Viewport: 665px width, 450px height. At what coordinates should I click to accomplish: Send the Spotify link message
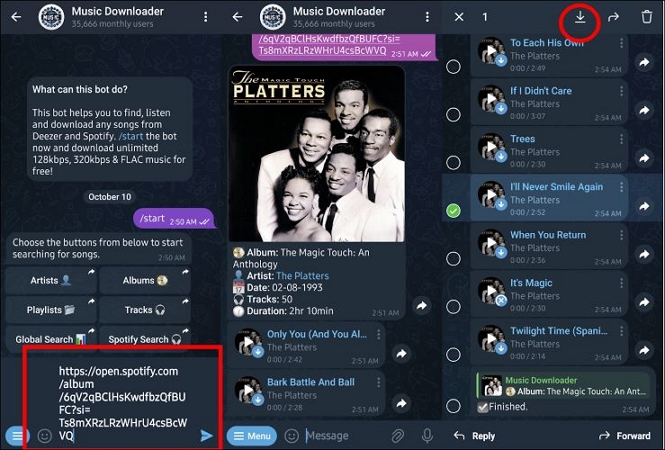[x=207, y=436]
